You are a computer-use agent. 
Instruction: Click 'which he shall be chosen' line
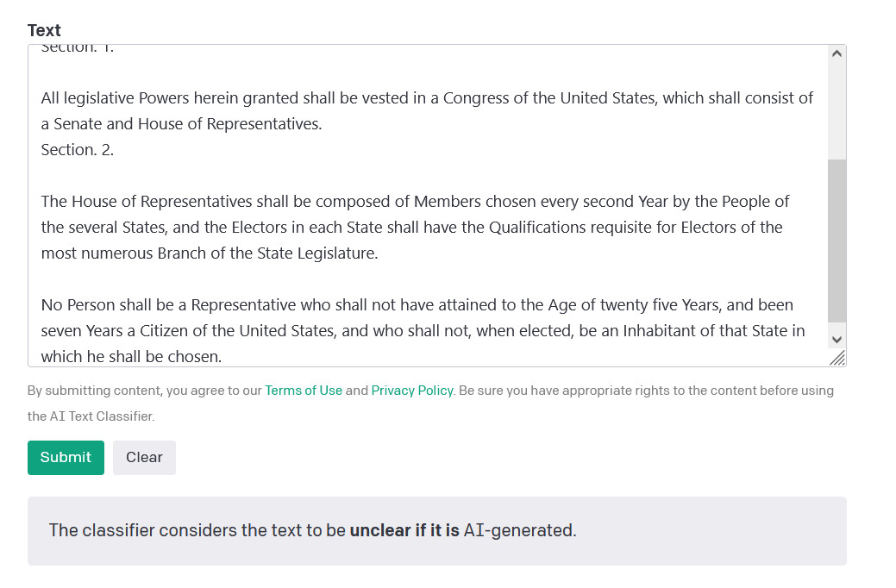pyautogui.click(x=131, y=357)
